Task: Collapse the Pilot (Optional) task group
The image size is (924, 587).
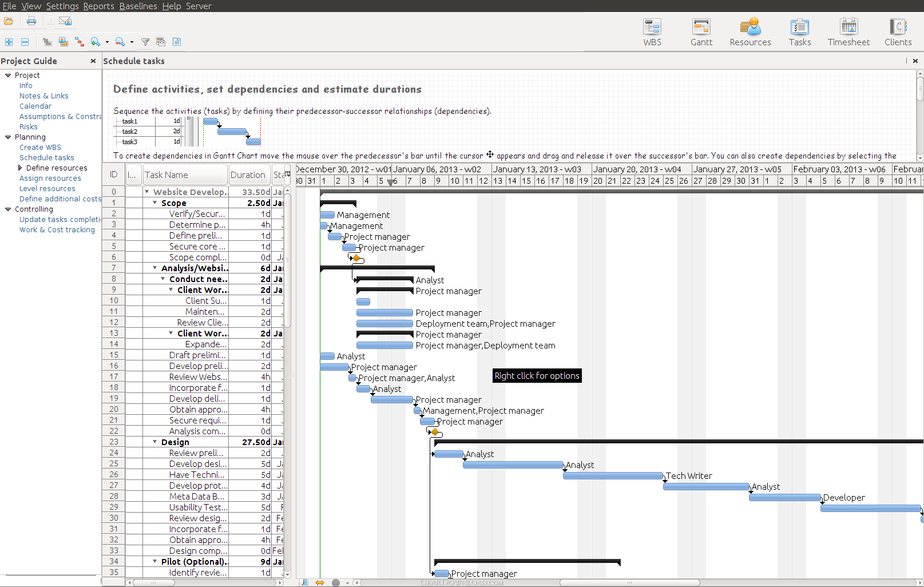Action: click(155, 561)
